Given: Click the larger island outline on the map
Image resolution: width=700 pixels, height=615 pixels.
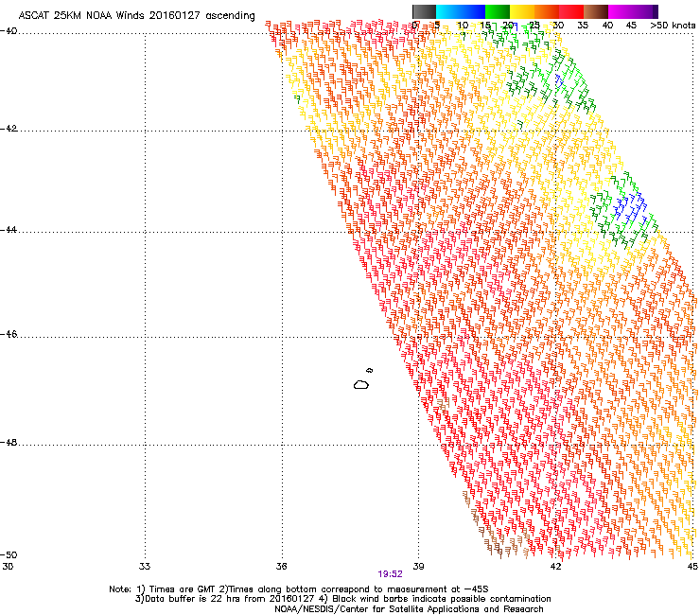Looking at the screenshot, I should pyautogui.click(x=361, y=384).
